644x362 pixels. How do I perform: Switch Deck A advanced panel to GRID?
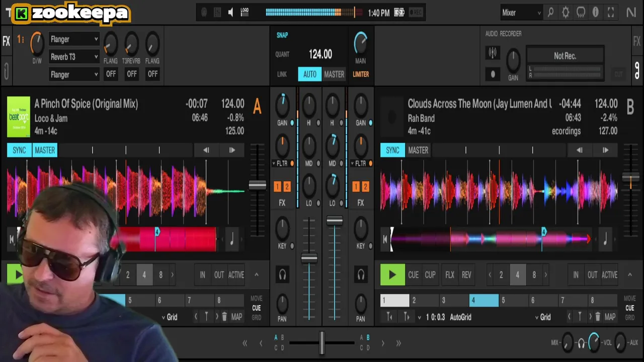[257, 318]
